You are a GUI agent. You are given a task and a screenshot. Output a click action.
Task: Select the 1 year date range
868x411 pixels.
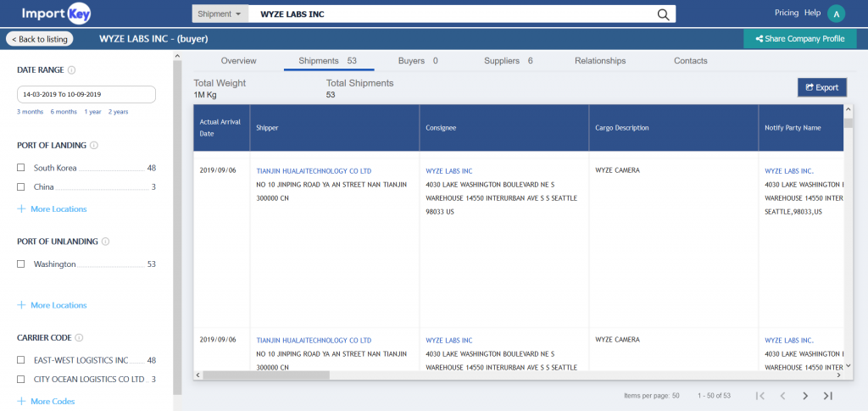click(92, 112)
